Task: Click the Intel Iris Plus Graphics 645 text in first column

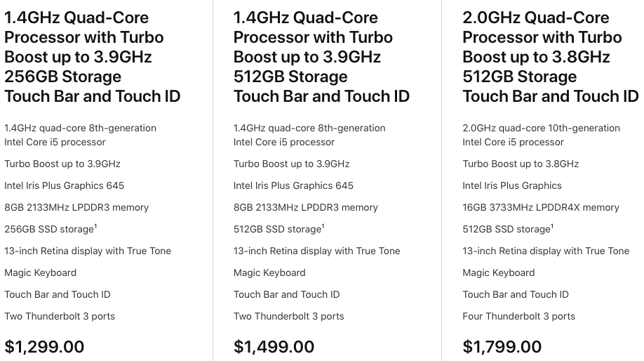Action: click(x=64, y=185)
